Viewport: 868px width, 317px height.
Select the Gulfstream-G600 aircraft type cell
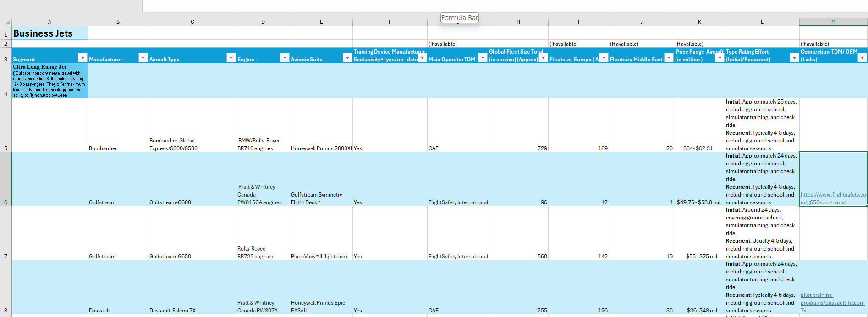[x=192, y=179]
